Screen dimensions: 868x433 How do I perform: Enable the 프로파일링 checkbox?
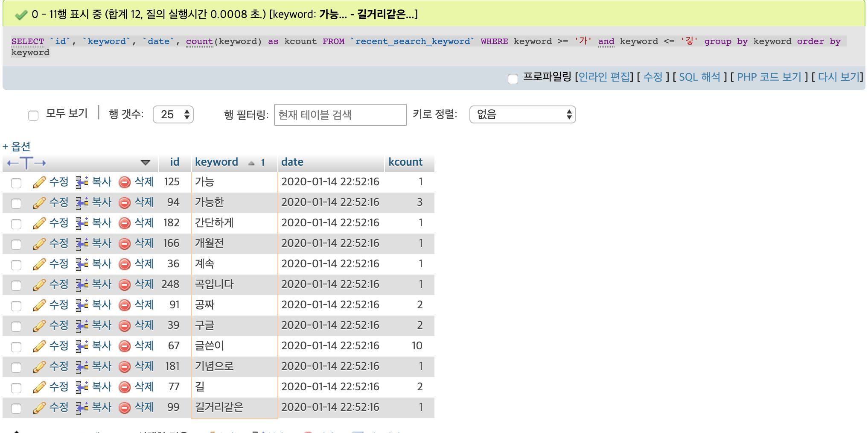click(x=513, y=79)
